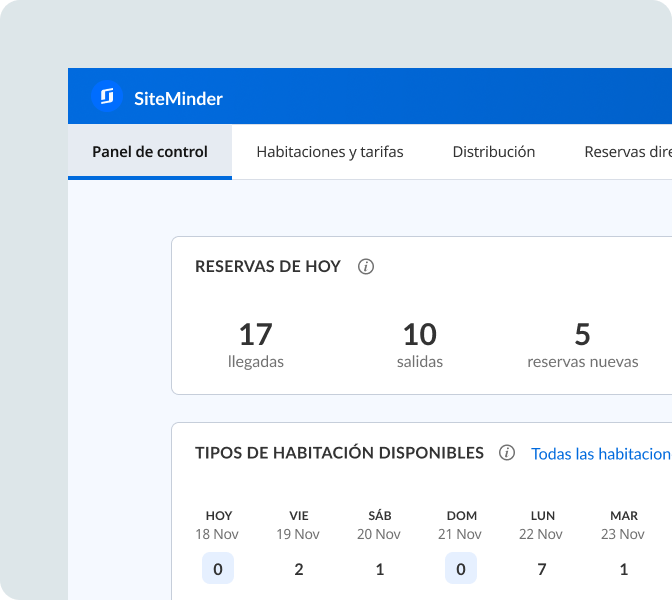Click the Reservas de hoy heading
Screen dimensions: 672x600
pyautogui.click(x=268, y=267)
